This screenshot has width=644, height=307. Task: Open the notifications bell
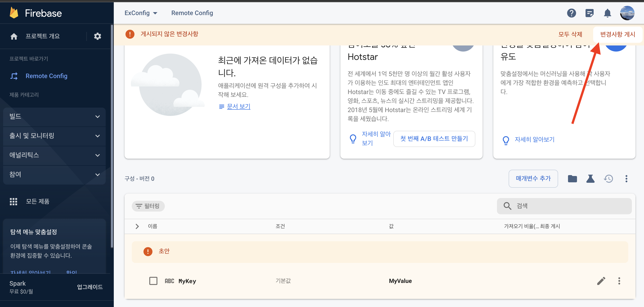tap(607, 13)
